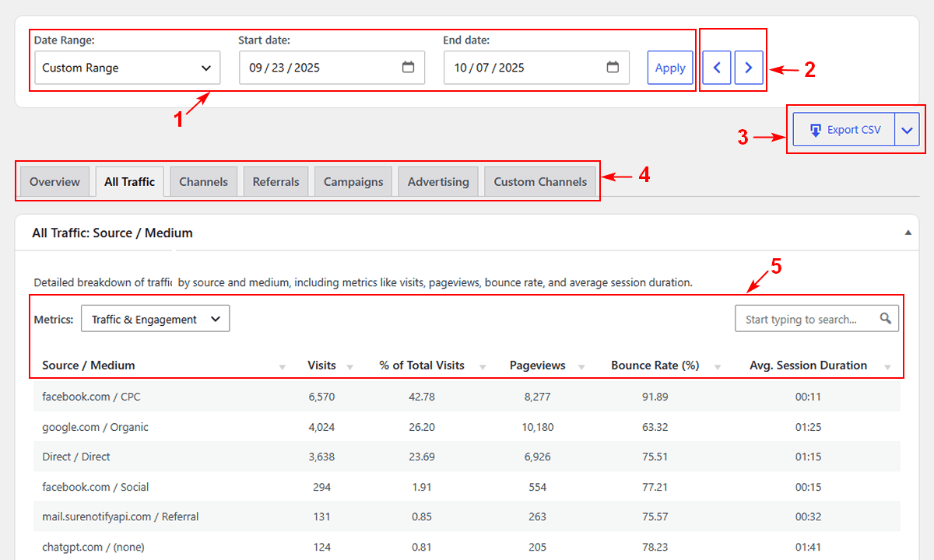Focus the Start typing to search box
Image resolution: width=934 pixels, height=560 pixels.
pos(816,319)
